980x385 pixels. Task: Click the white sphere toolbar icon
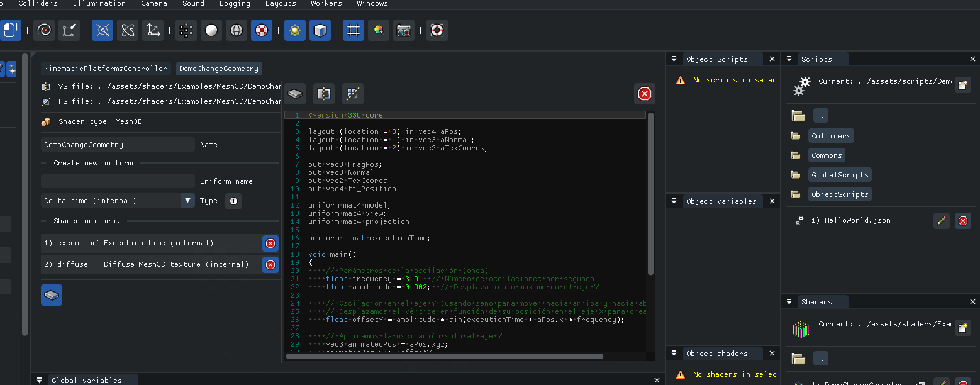click(x=212, y=30)
